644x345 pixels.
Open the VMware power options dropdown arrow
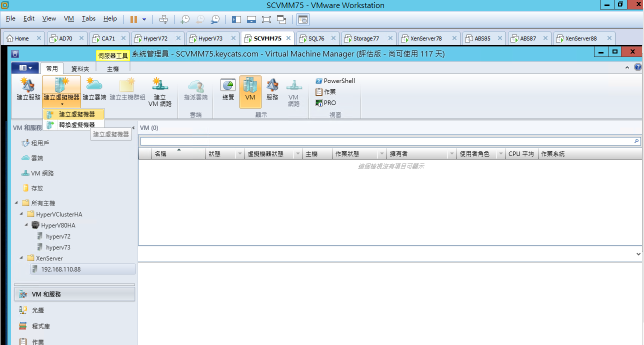click(x=144, y=19)
